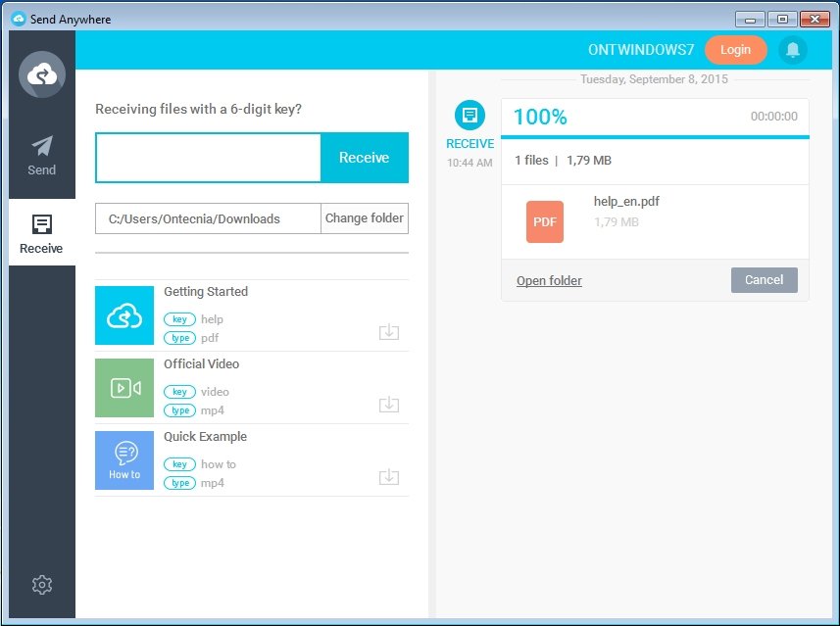
Task: Click the type tag under Quick Example
Action: pos(179,483)
